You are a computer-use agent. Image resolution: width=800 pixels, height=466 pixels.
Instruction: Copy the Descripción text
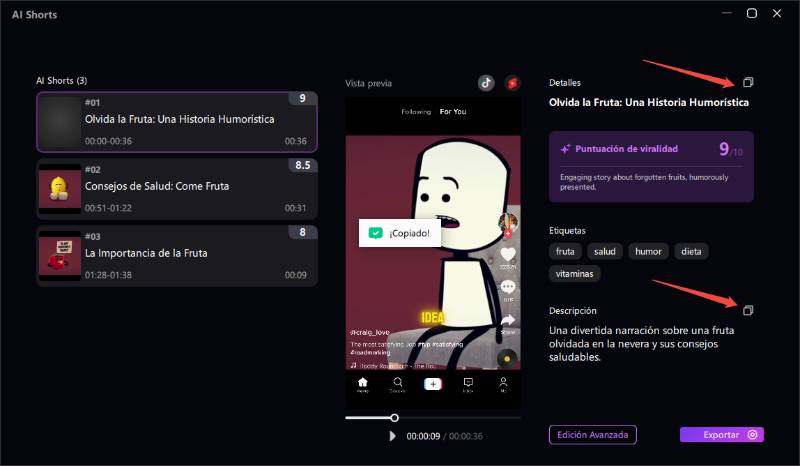(748, 310)
